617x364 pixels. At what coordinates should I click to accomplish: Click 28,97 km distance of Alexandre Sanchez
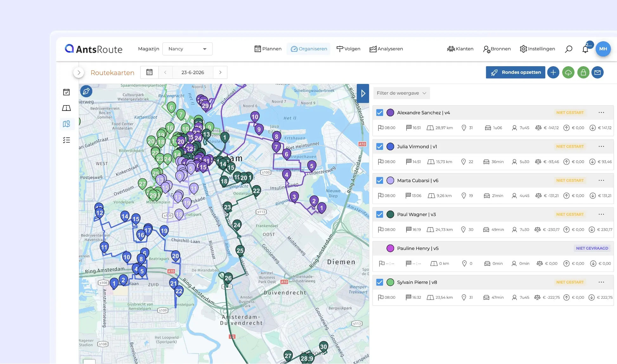(x=444, y=128)
